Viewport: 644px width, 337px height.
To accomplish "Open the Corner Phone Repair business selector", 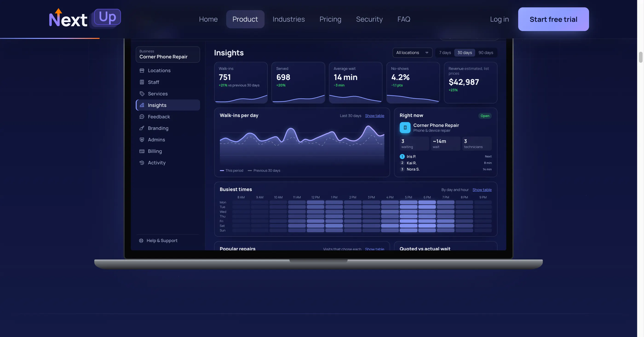I will click(168, 54).
